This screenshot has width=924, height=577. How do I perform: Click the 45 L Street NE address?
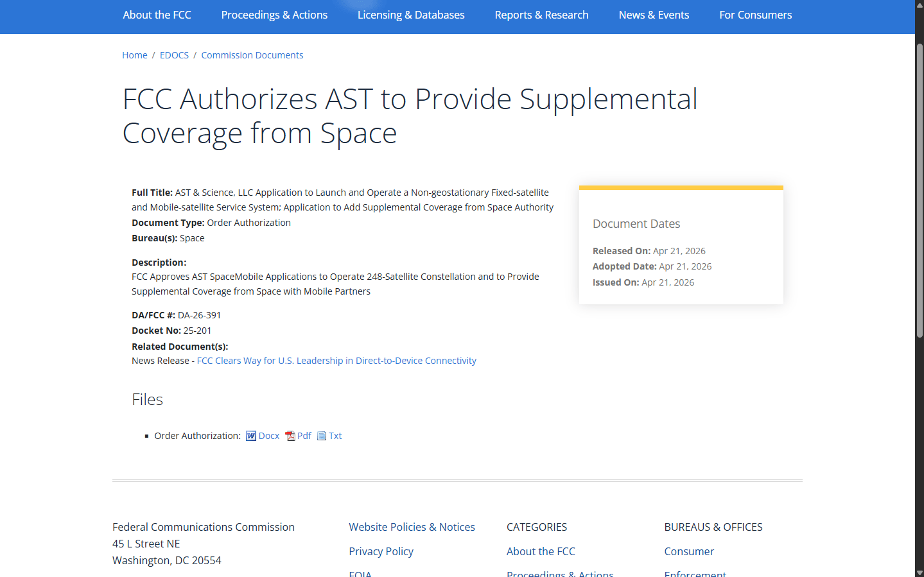(x=146, y=544)
